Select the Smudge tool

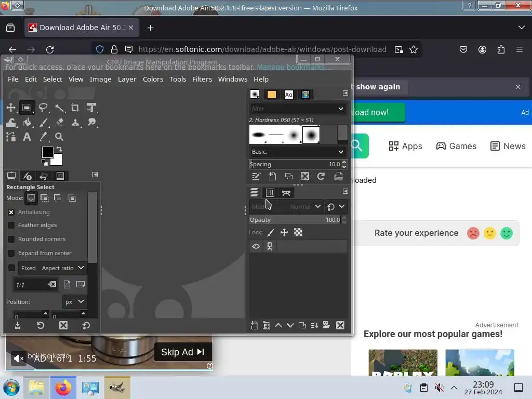point(91,123)
